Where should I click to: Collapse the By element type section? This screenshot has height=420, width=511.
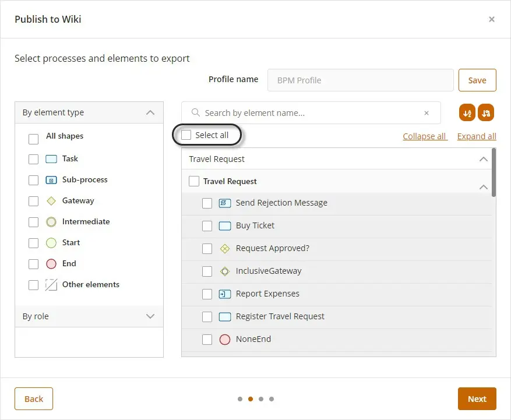[150, 112]
